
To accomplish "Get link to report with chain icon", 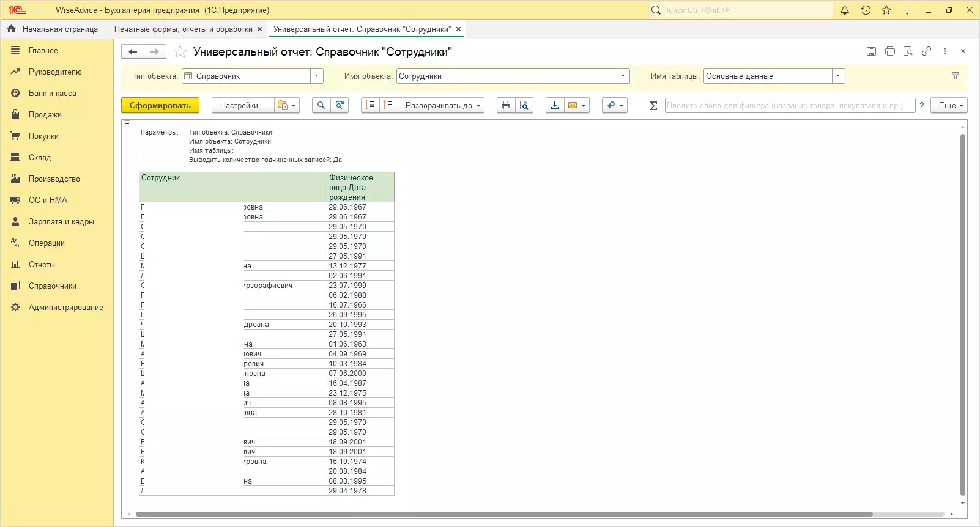I will pos(926,51).
